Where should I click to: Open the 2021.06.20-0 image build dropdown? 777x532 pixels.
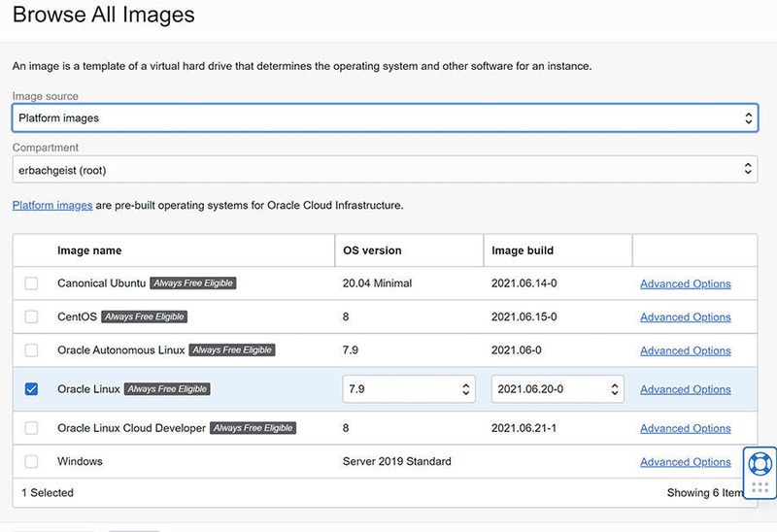click(557, 389)
